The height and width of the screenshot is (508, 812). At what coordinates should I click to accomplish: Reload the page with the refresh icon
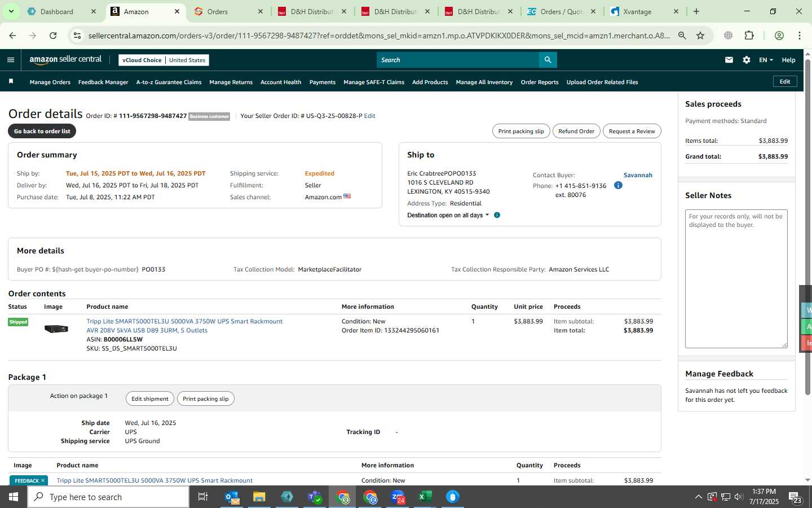53,36
